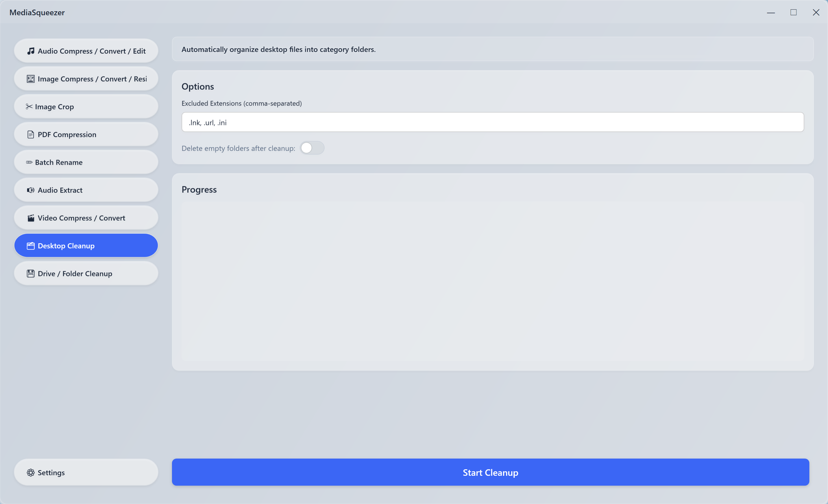Go to Video Compress / Convert
The image size is (828, 504).
(86, 218)
